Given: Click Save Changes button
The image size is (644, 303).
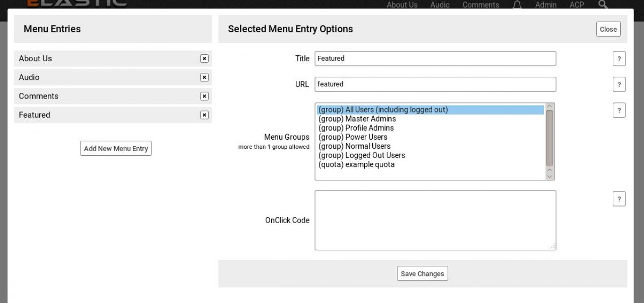Looking at the screenshot, I should pyautogui.click(x=422, y=274).
